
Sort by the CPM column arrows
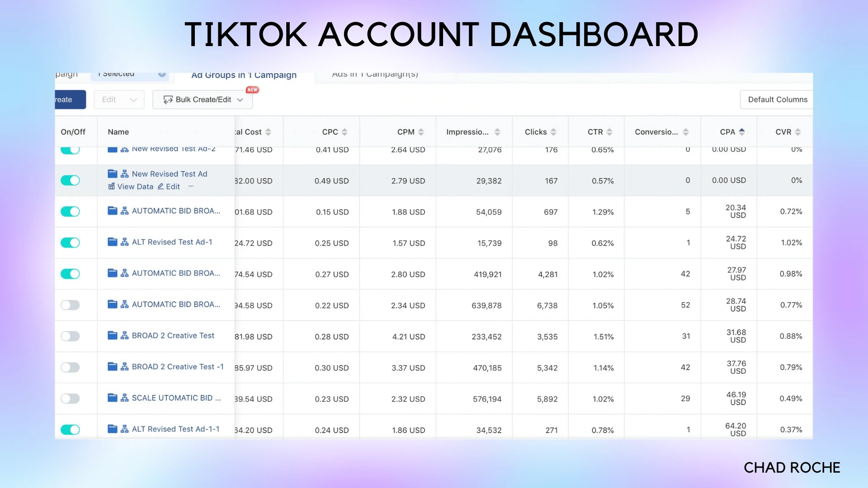pos(421,132)
